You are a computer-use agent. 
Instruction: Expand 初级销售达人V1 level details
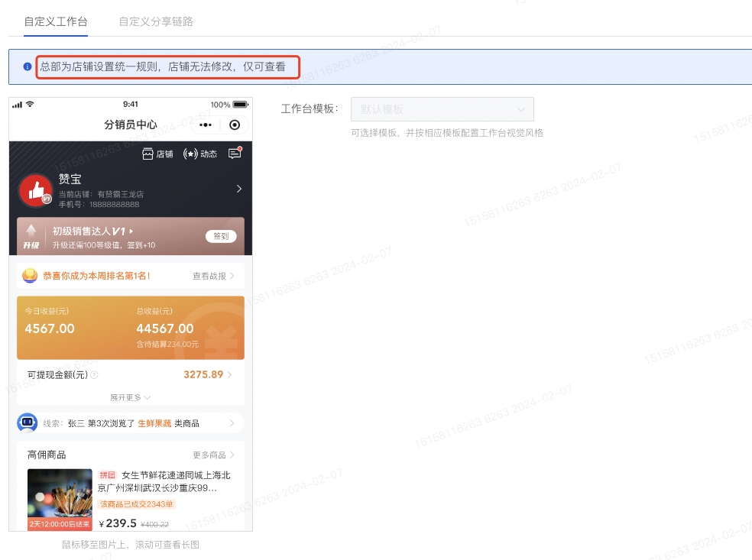92,231
